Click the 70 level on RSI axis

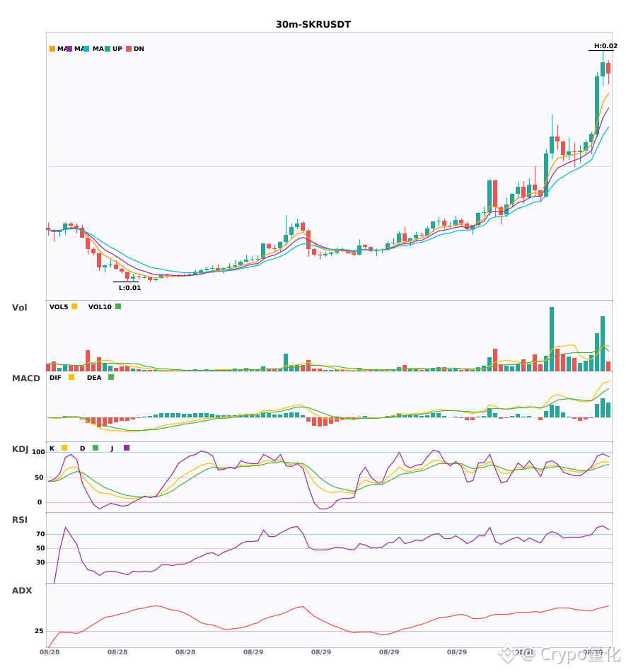[40, 534]
